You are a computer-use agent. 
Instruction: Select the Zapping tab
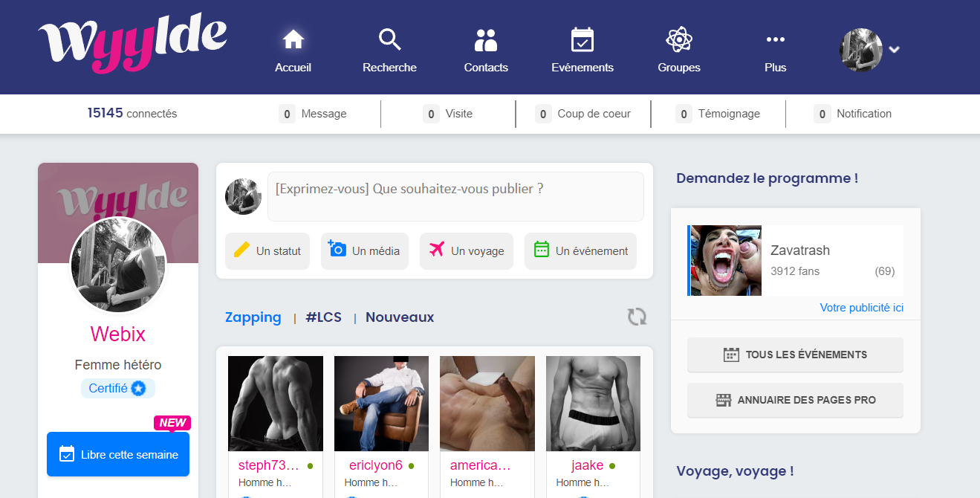pos(253,317)
